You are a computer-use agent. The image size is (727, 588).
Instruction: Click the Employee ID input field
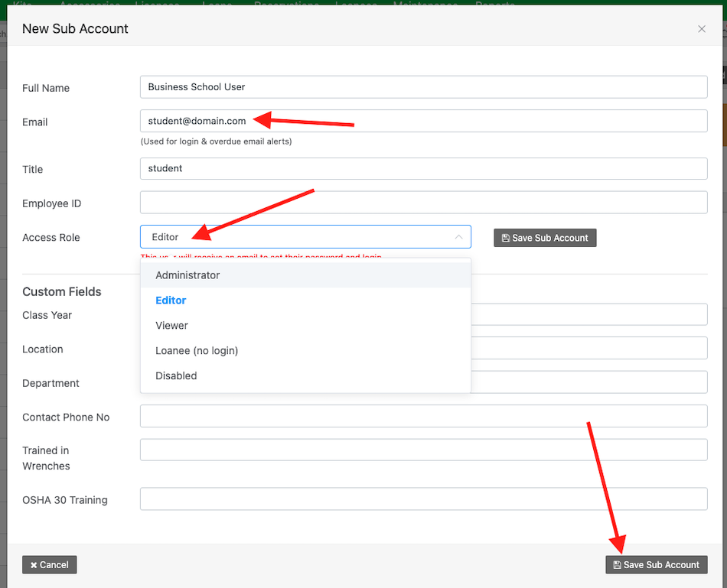[x=423, y=202]
